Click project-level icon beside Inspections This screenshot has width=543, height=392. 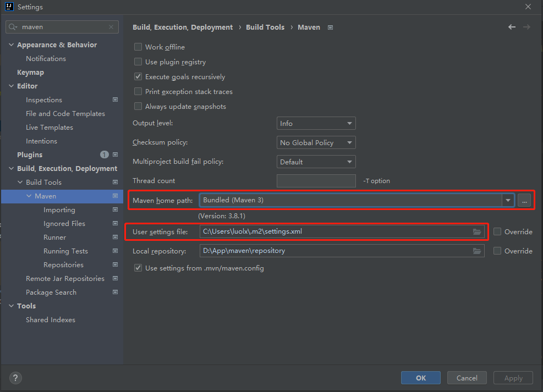click(116, 100)
